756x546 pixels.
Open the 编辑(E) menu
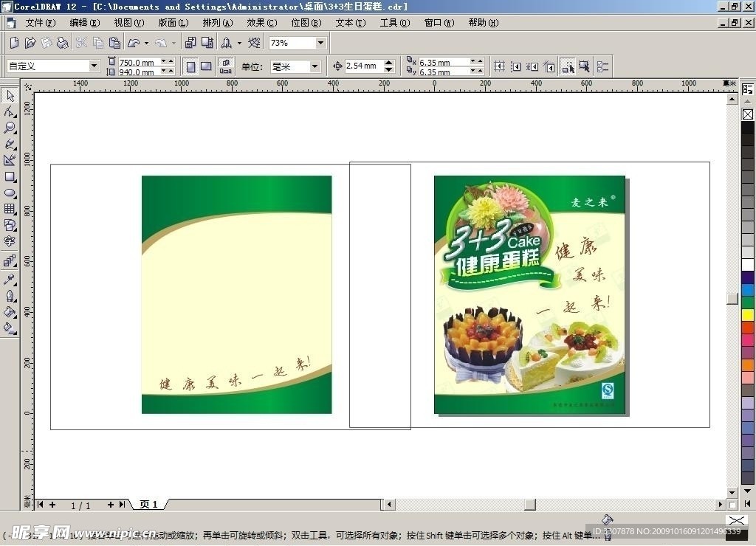85,23
